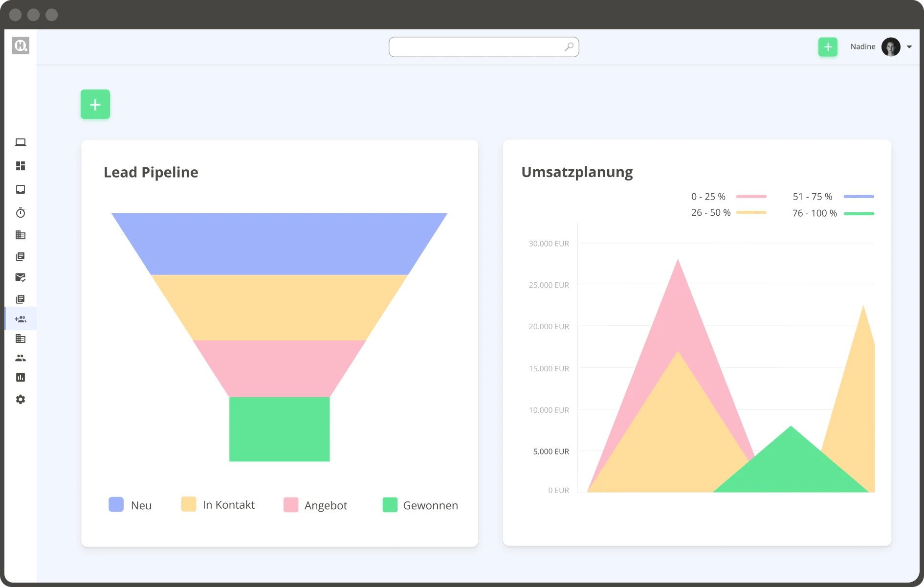This screenshot has width=924, height=587.
Task: Click the 20.000 EUR axis label
Action: [549, 327]
